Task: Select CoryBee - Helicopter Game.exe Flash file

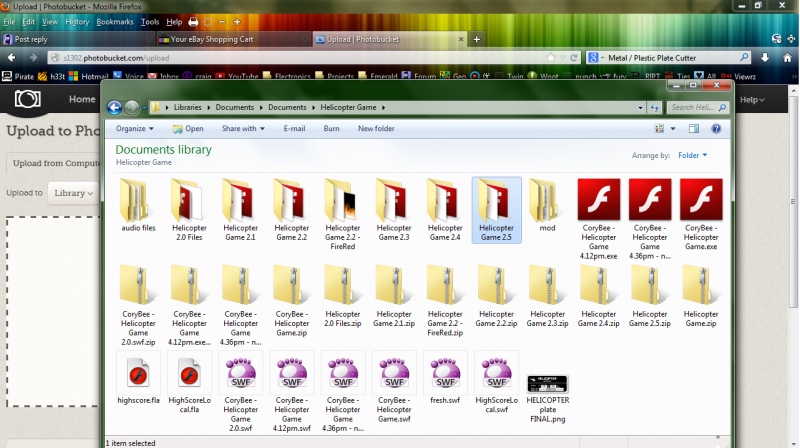Action: (x=701, y=214)
